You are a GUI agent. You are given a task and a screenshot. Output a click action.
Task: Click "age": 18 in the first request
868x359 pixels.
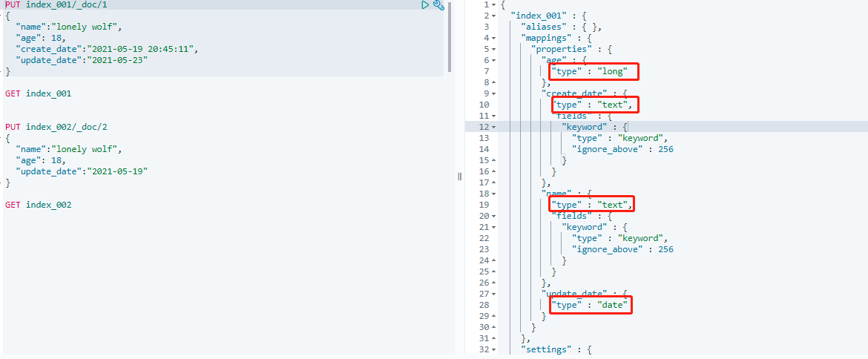coord(40,38)
